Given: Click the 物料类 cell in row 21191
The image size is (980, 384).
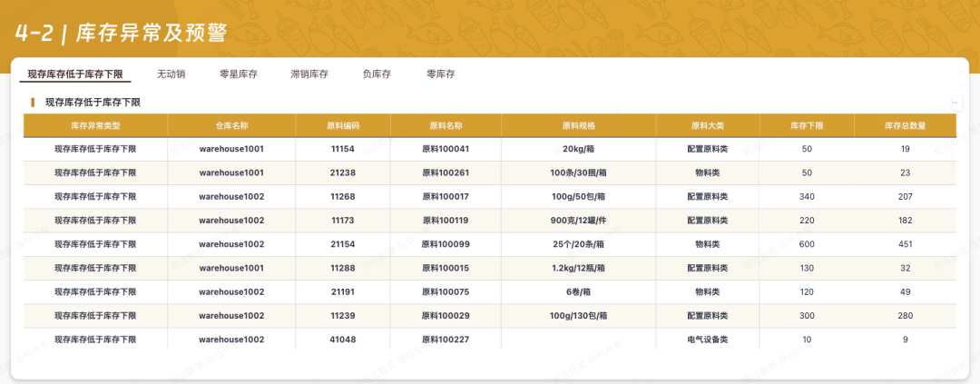Looking at the screenshot, I should [708, 291].
